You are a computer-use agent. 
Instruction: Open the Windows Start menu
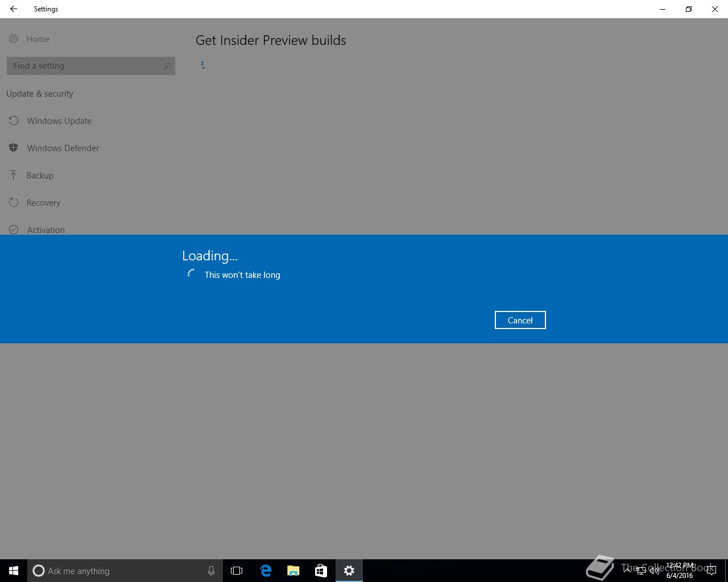pos(14,571)
